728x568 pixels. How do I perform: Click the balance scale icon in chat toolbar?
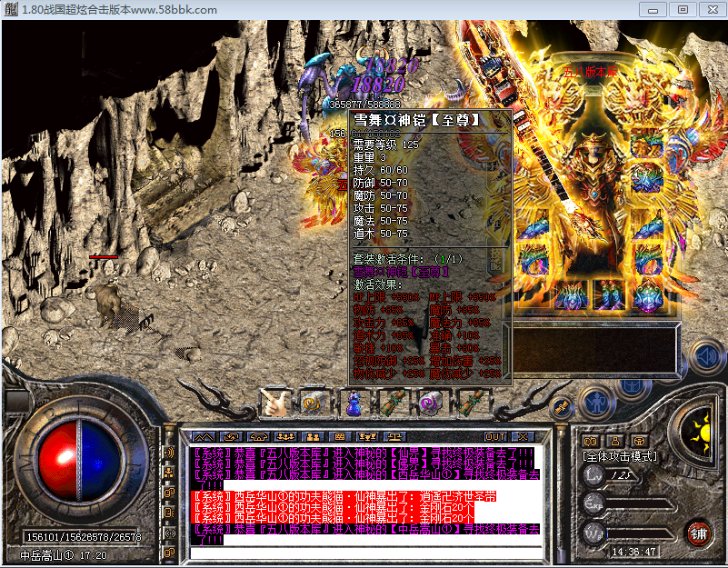click(394, 437)
